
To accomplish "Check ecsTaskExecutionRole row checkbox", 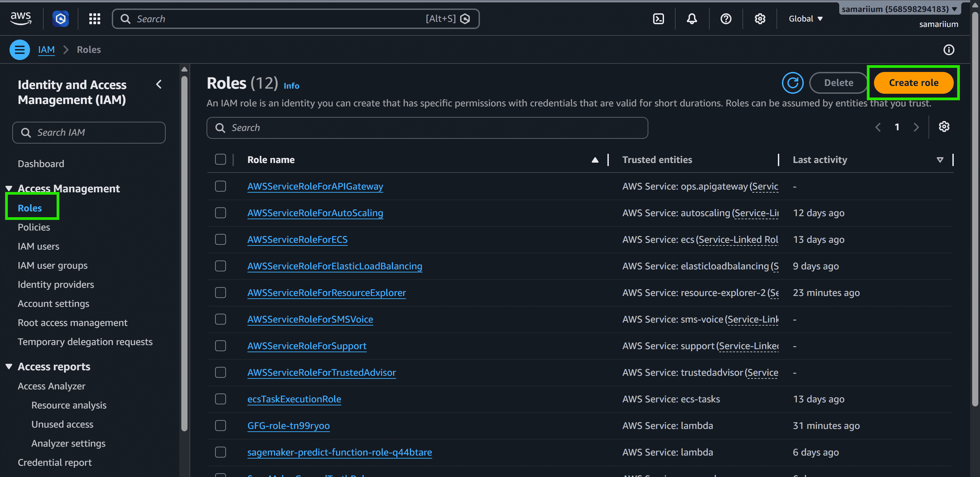I will click(x=220, y=399).
